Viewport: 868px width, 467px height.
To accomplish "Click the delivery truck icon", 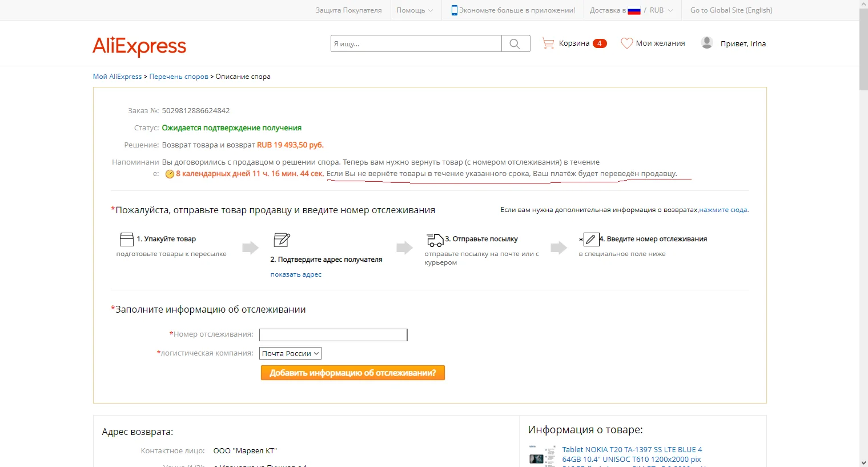I will [x=435, y=240].
